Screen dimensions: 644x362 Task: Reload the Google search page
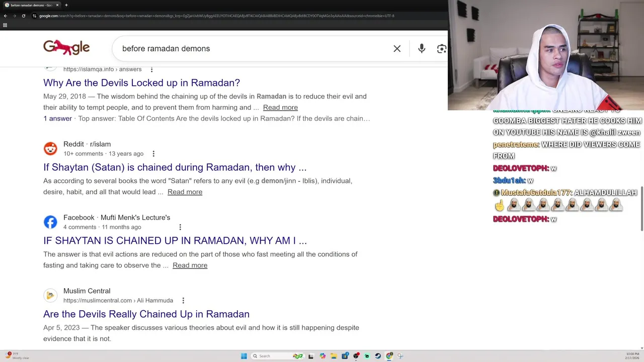pyautogui.click(x=23, y=16)
